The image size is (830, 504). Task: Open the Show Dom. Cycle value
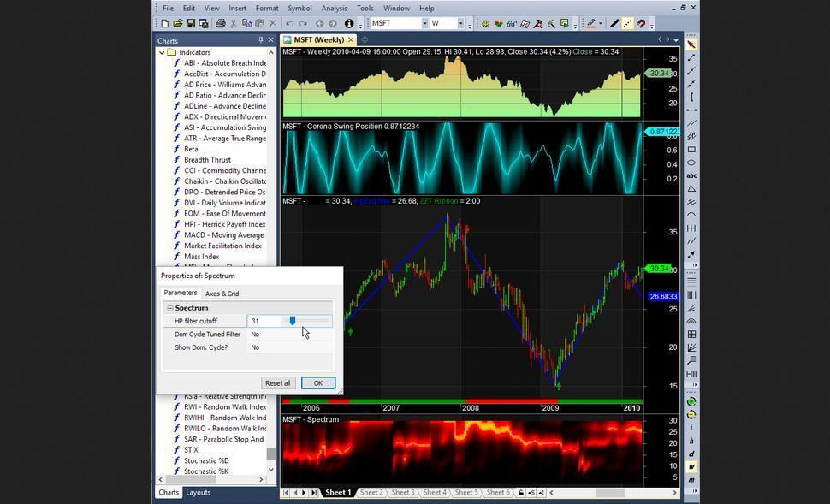[x=290, y=347]
